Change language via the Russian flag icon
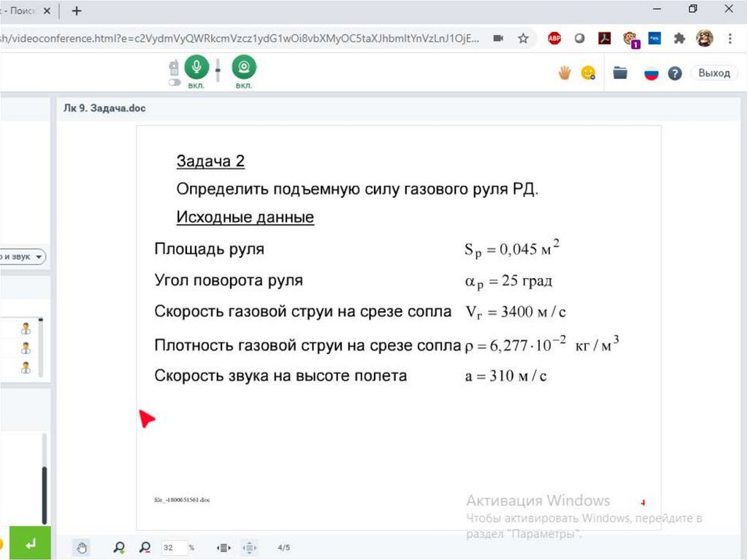 click(651, 74)
